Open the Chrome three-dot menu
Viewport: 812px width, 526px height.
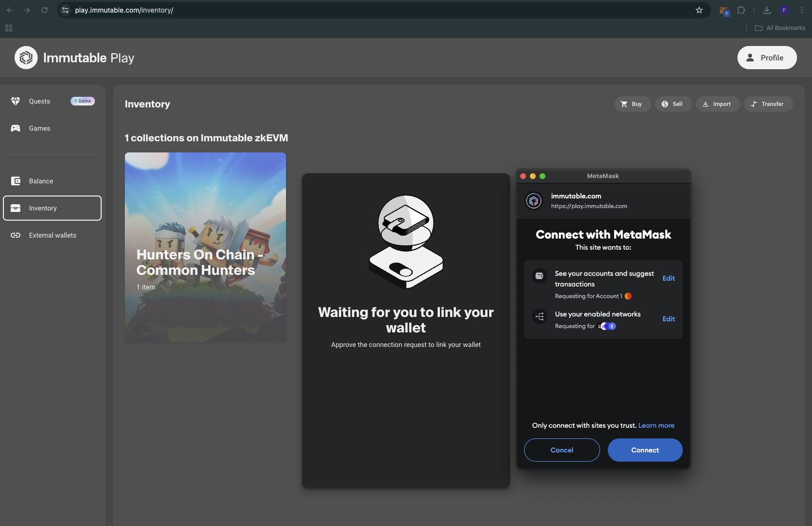click(x=802, y=10)
